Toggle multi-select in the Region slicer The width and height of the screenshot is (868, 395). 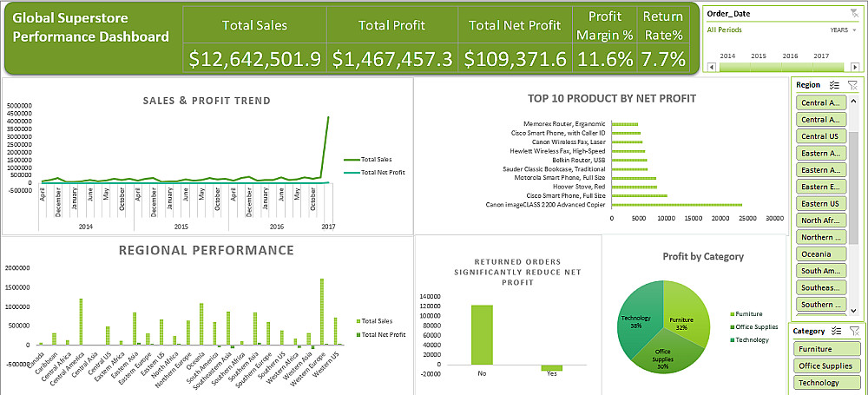point(835,85)
